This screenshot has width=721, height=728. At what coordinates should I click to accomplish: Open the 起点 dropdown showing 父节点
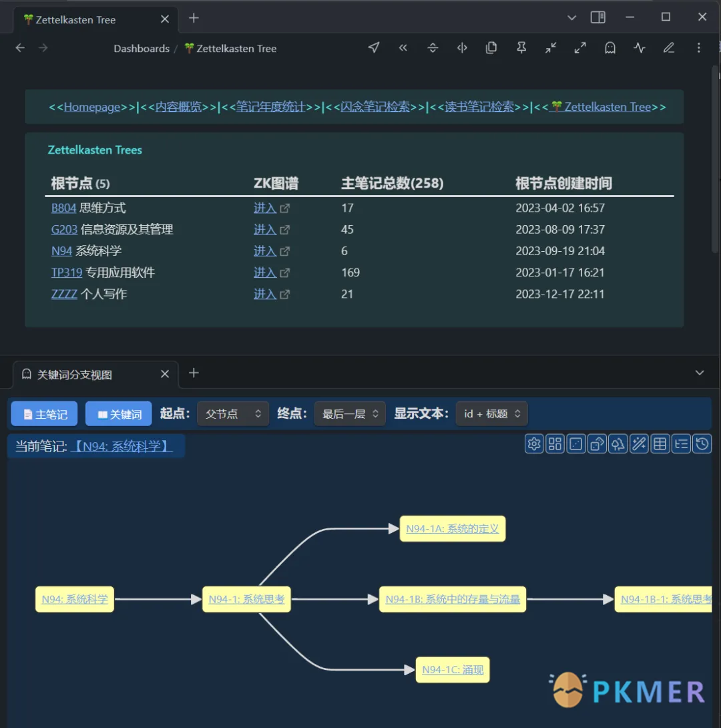pyautogui.click(x=232, y=413)
